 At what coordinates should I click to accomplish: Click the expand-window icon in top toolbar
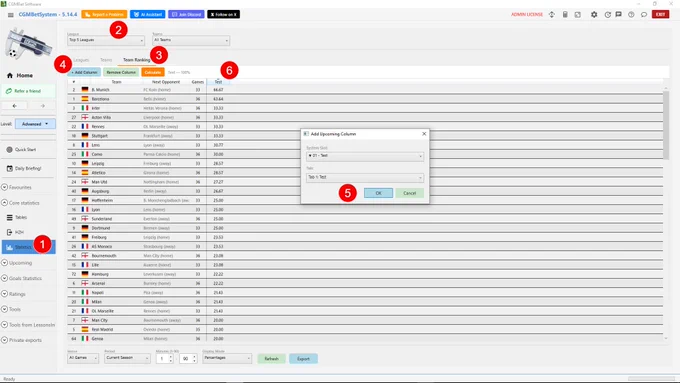tap(578, 14)
